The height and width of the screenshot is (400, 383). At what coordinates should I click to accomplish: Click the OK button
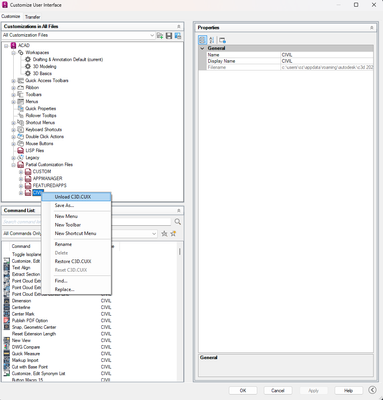[x=243, y=390]
